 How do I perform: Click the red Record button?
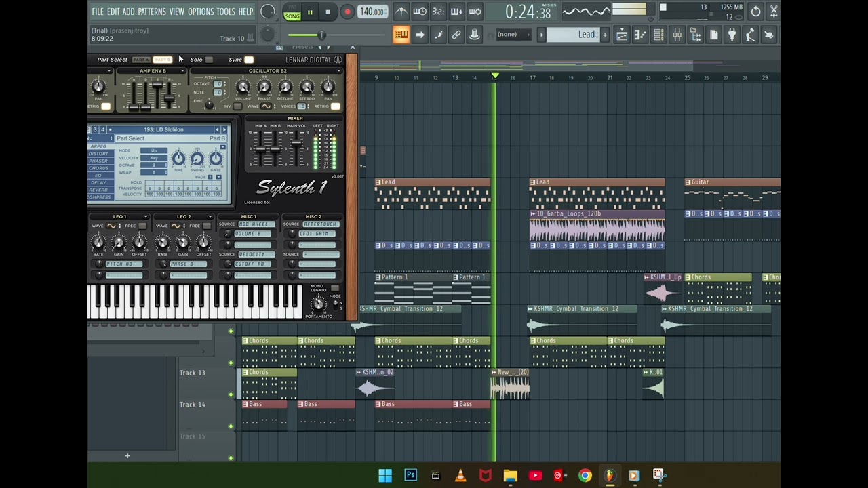tap(347, 12)
